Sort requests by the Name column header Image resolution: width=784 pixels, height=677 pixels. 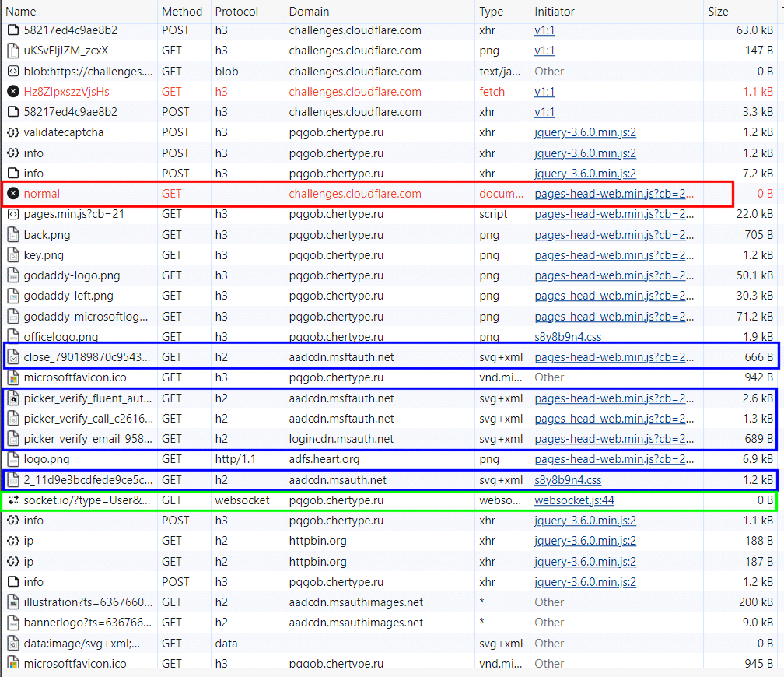coord(21,12)
